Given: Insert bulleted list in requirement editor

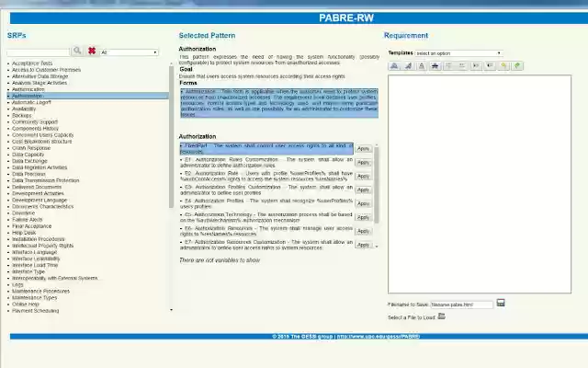Looking at the screenshot, I should [462, 65].
